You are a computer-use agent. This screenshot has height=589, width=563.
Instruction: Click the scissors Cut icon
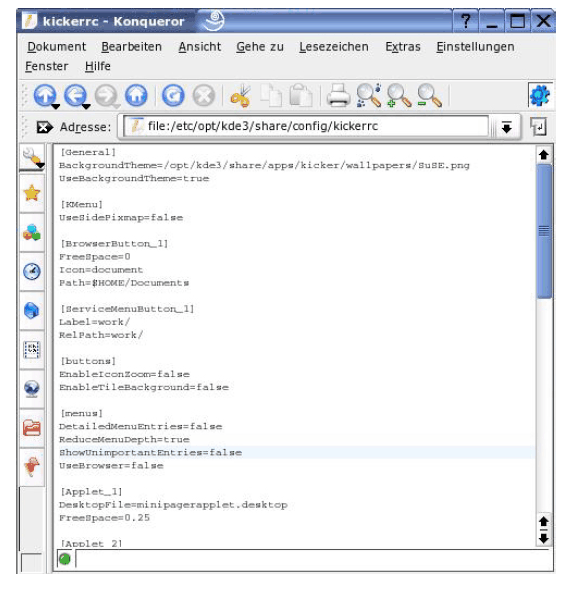(x=241, y=96)
